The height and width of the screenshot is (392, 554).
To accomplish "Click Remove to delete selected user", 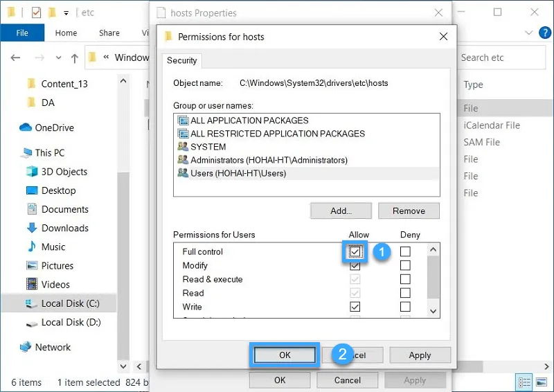I will click(409, 211).
